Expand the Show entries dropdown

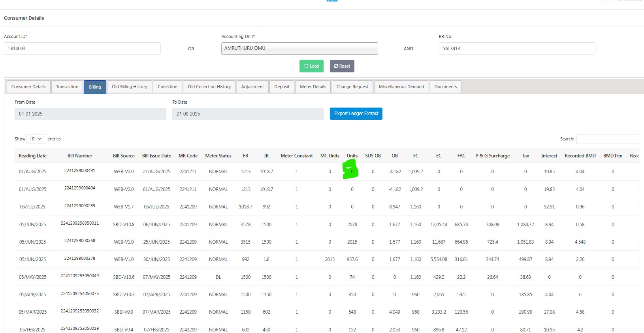[36, 139]
